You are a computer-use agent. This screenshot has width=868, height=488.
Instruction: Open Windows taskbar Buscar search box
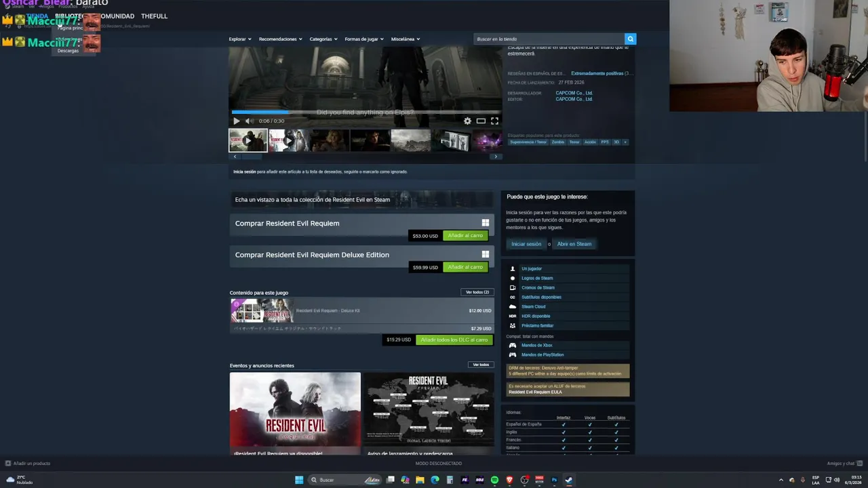344,480
